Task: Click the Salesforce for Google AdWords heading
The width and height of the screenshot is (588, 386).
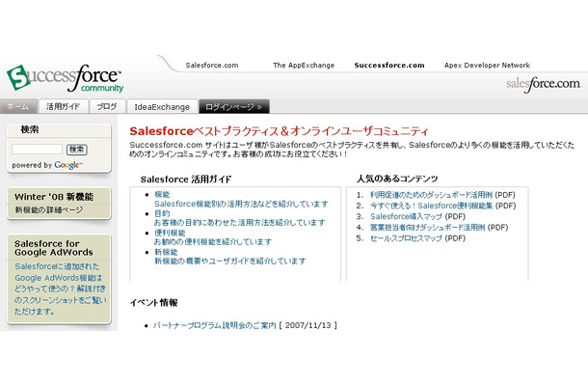Action: tap(54, 248)
